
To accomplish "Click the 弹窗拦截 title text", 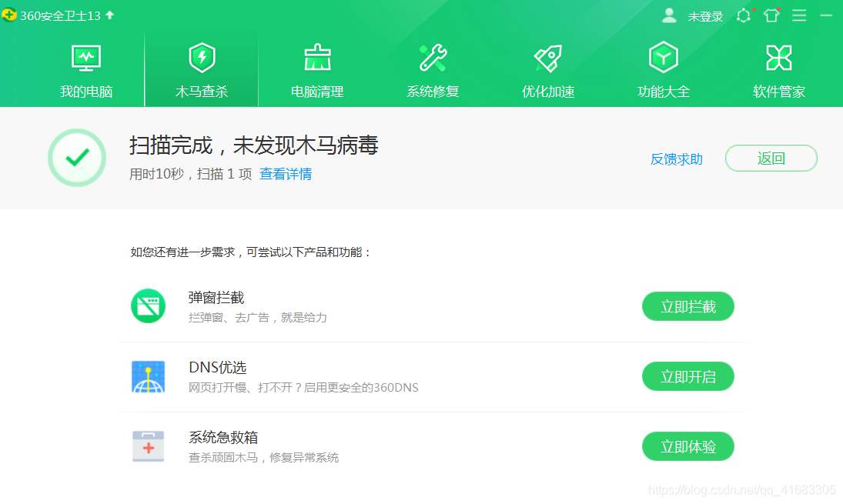I will coord(216,298).
